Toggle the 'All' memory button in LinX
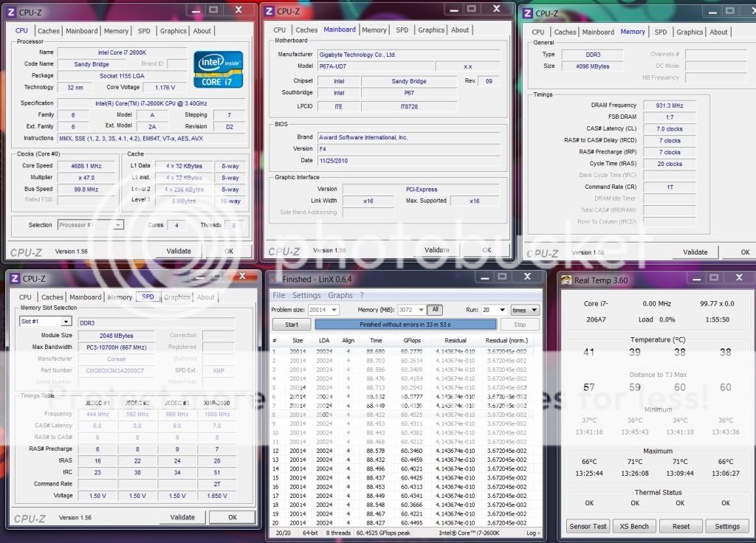This screenshot has height=543, width=756. tap(436, 310)
